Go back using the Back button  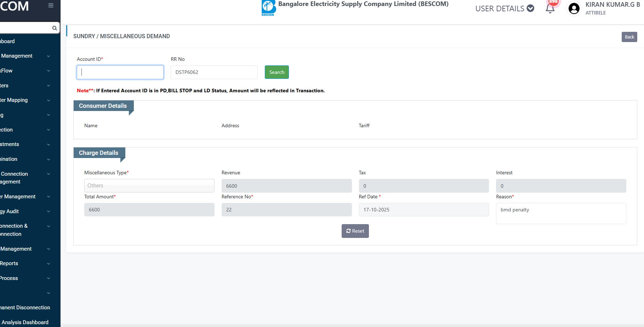click(x=629, y=37)
